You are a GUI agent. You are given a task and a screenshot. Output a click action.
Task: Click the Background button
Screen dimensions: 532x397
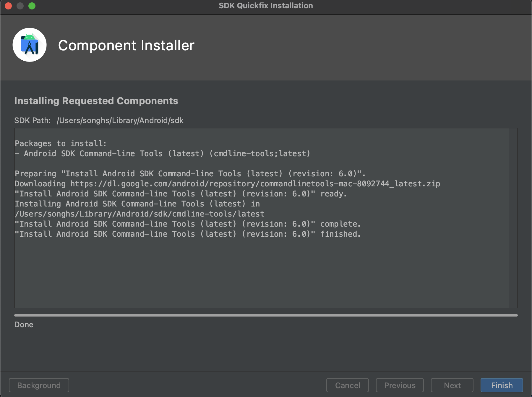39,385
